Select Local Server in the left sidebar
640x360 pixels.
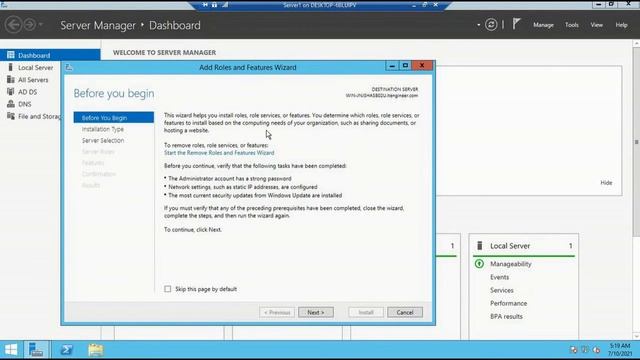coord(36,67)
